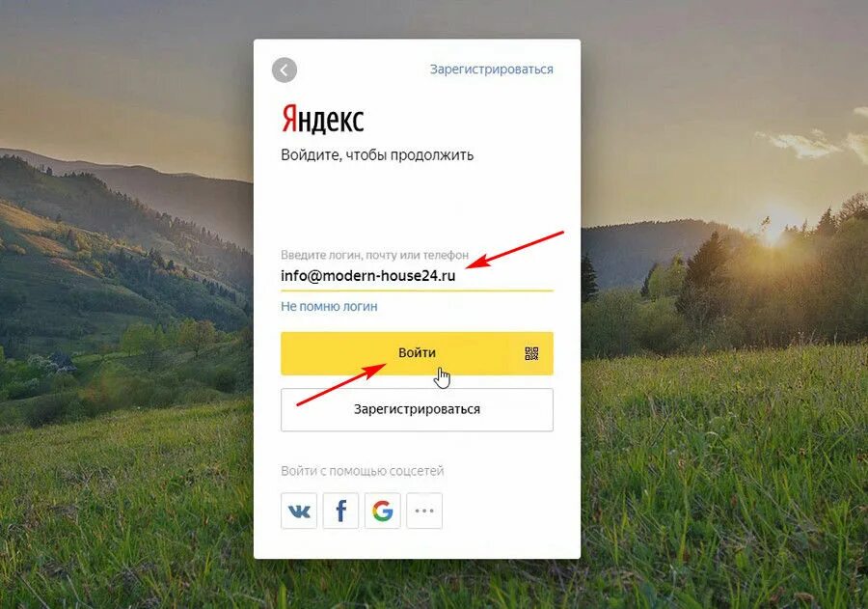Click the Яндекс logo
The image size is (868, 609).
click(x=323, y=119)
